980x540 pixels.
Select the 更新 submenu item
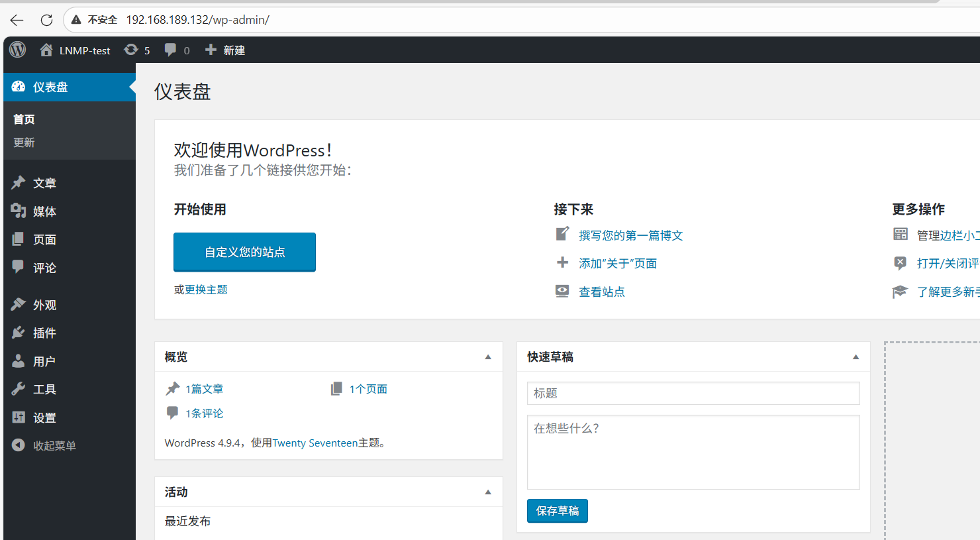point(24,142)
